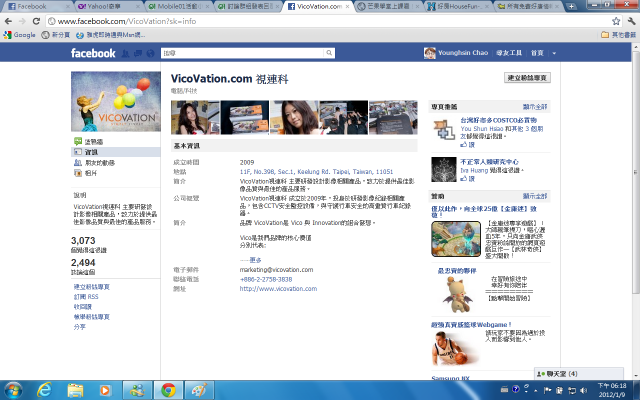This screenshot has width=640, height=400.
Task: Open the Windows Start orb
Action: click(13, 390)
